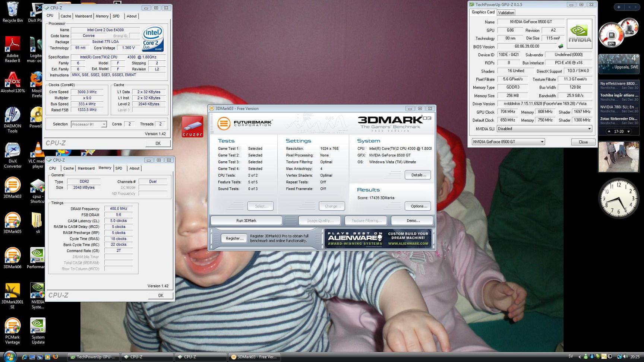This screenshot has width=644, height=362.
Task: Open Firefox from quick launch bar
Action: [x=55, y=357]
